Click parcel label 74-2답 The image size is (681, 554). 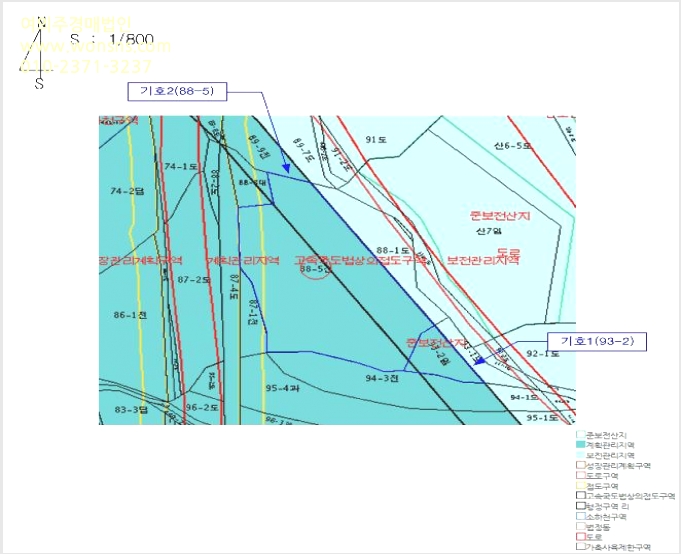click(x=127, y=191)
